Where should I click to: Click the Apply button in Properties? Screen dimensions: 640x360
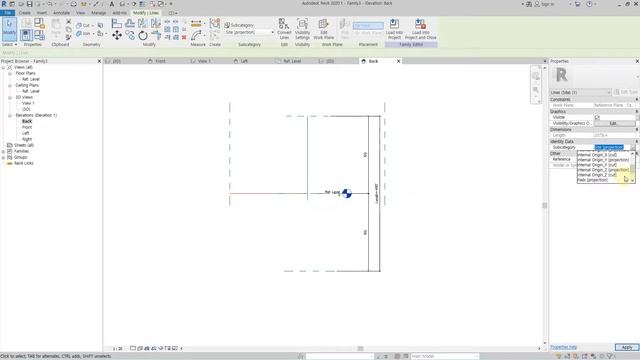[x=627, y=347]
